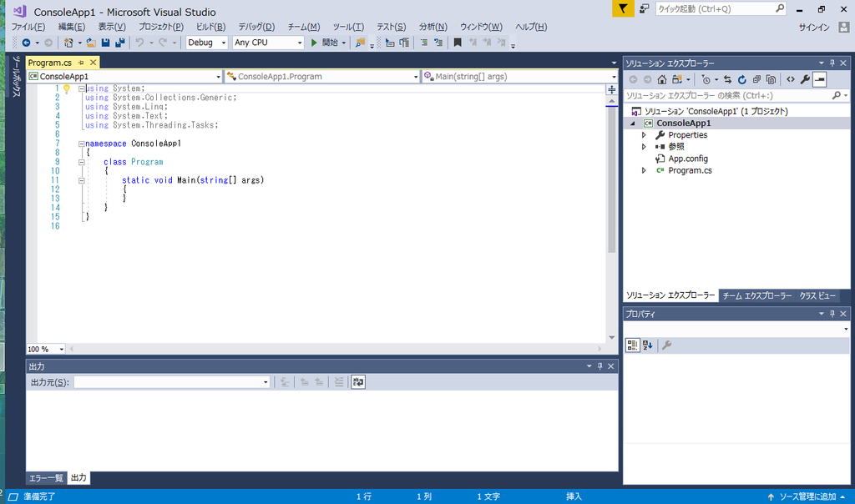Click the Navigate Backward toolbar icon
Screen dimensions: 855x504
(26, 43)
